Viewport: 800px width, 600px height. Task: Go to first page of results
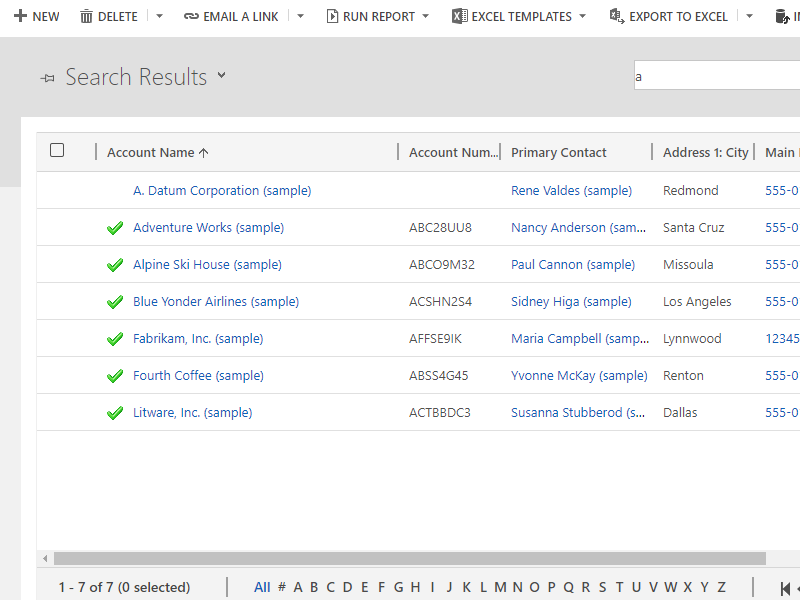(786, 588)
